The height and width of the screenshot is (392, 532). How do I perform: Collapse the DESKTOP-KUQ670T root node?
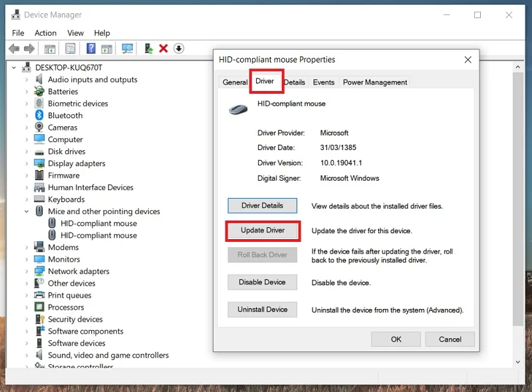point(14,68)
